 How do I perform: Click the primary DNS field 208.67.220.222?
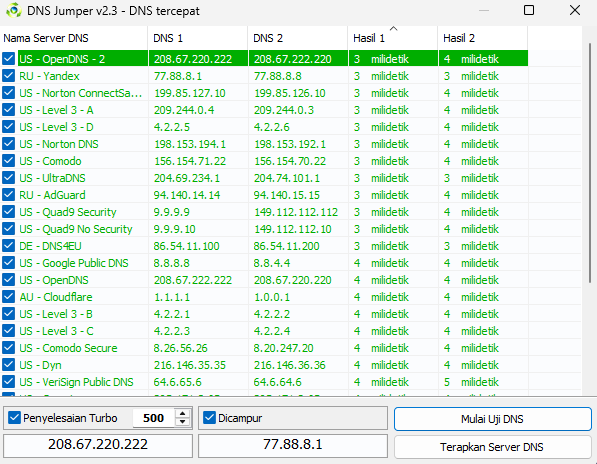coord(98,445)
